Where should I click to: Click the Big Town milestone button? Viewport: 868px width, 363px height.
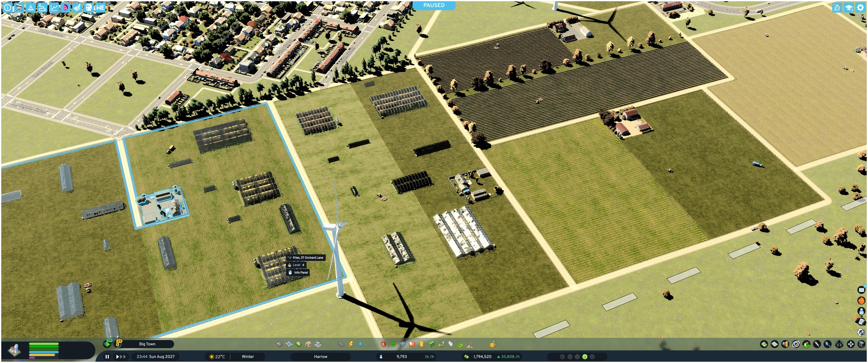click(147, 344)
